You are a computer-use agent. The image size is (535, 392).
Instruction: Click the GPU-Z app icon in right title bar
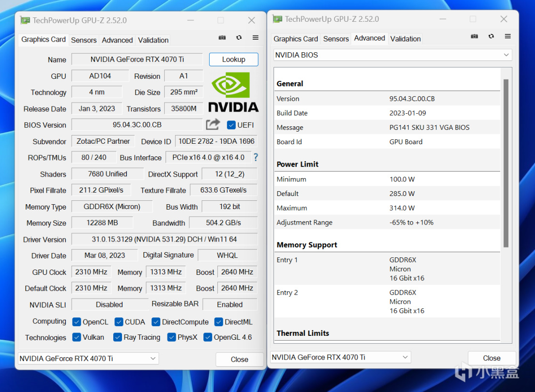coord(277,19)
